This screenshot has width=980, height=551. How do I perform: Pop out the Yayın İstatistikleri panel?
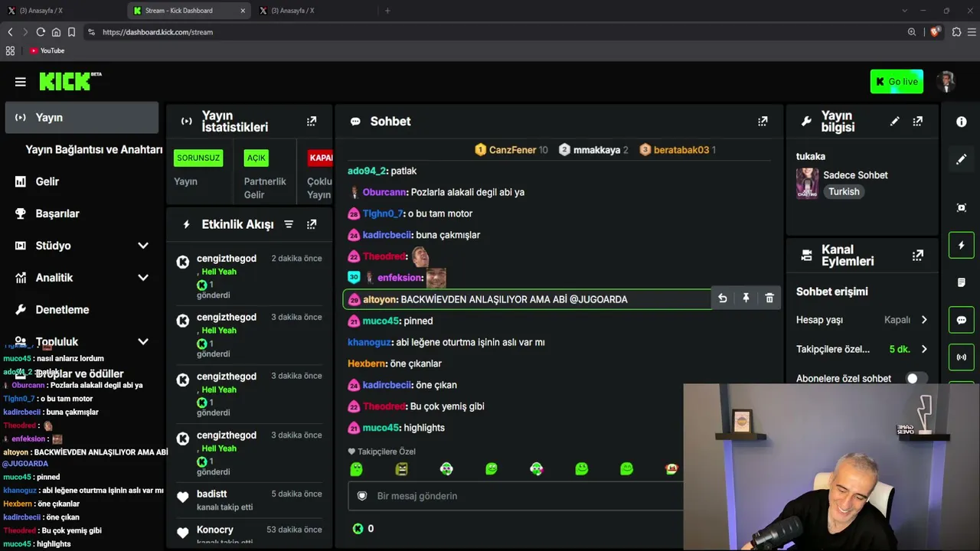(x=312, y=121)
